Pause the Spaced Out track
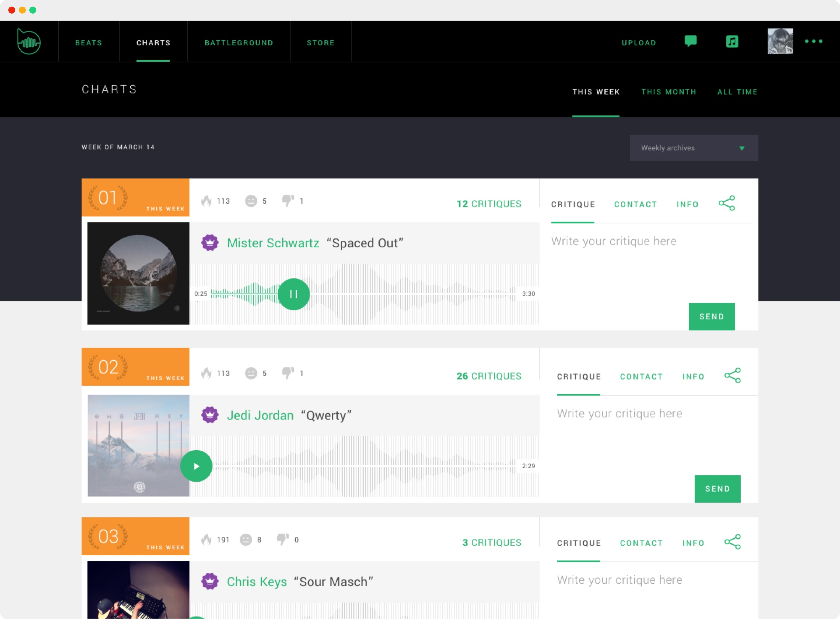This screenshot has height=619, width=840. (294, 294)
